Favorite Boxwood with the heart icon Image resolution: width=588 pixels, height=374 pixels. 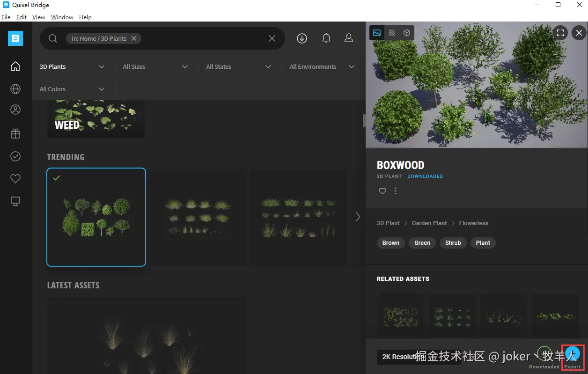point(382,191)
